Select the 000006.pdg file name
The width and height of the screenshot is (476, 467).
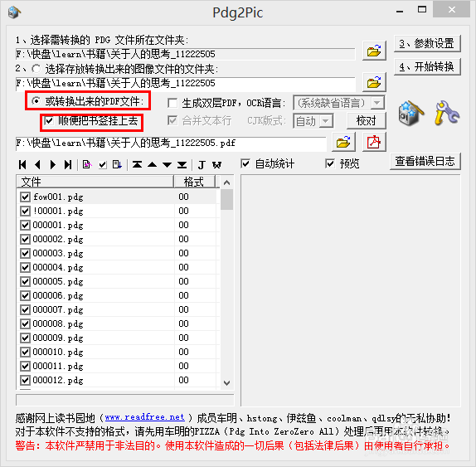(x=58, y=296)
